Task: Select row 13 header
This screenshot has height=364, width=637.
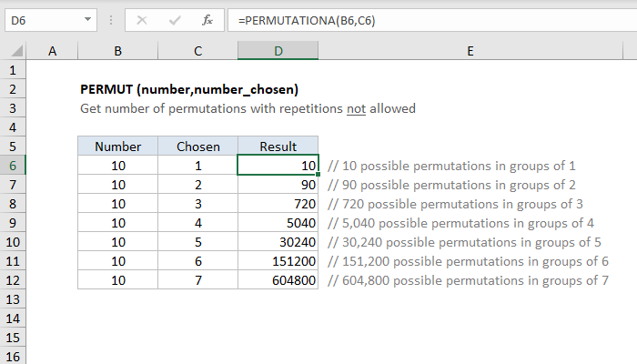Action: coord(13,299)
